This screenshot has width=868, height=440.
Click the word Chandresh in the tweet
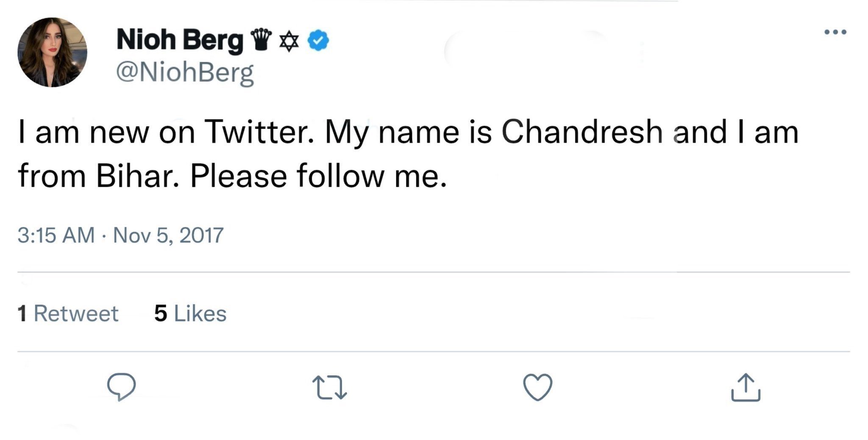pyautogui.click(x=582, y=132)
